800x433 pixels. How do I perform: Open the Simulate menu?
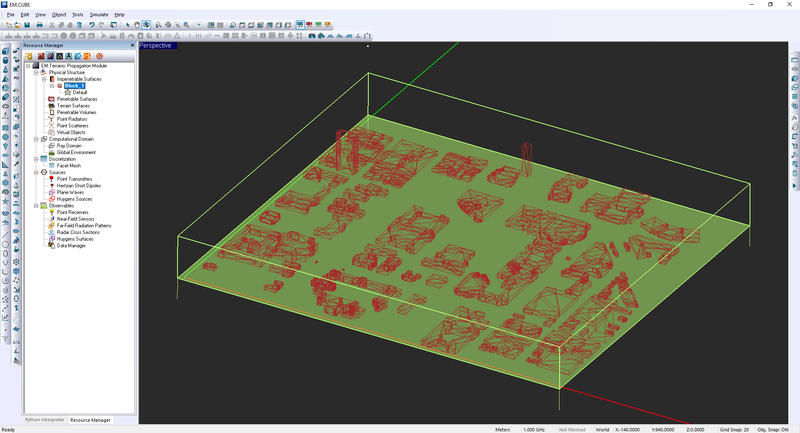click(98, 15)
